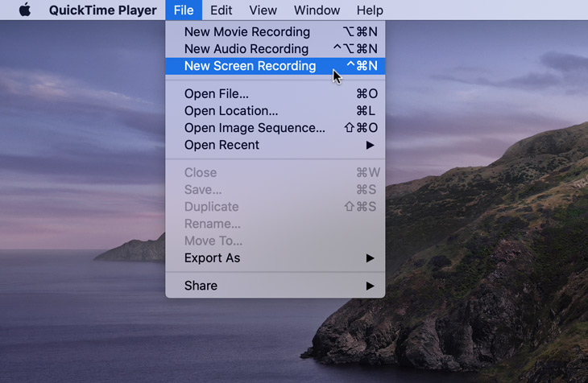Expand the Open Recent submenu
The image size is (588, 383).
(222, 145)
